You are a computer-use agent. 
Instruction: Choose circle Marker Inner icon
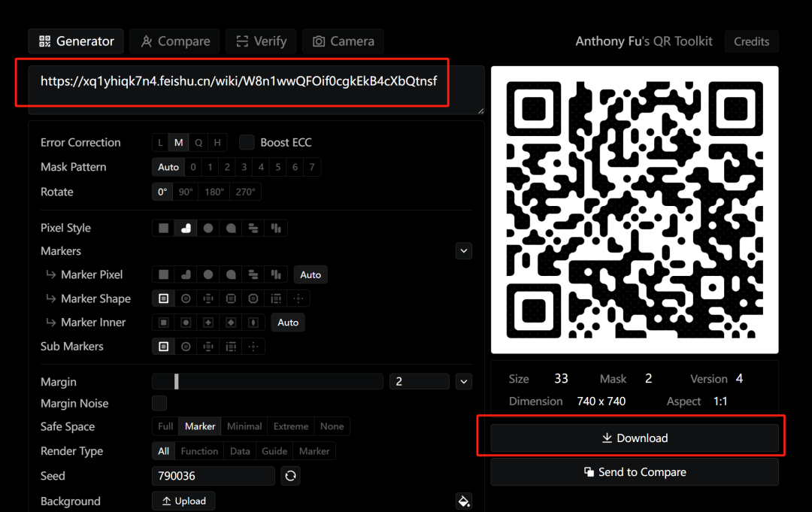[186, 322]
